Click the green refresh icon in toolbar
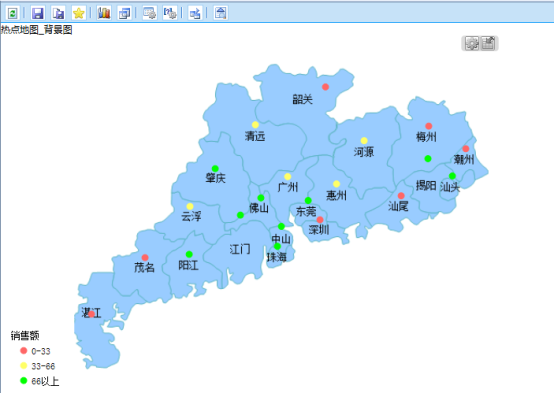Screen dimensions: 554x393 (x=13, y=13)
